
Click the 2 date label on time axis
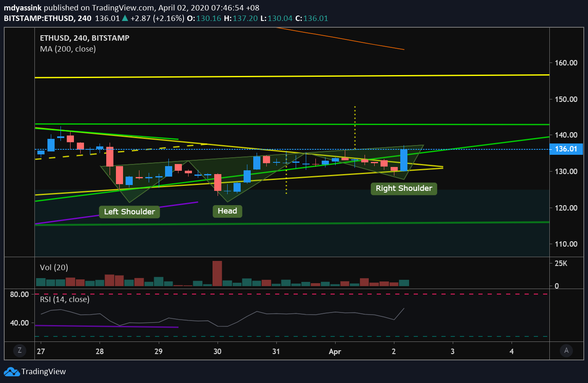394,351
